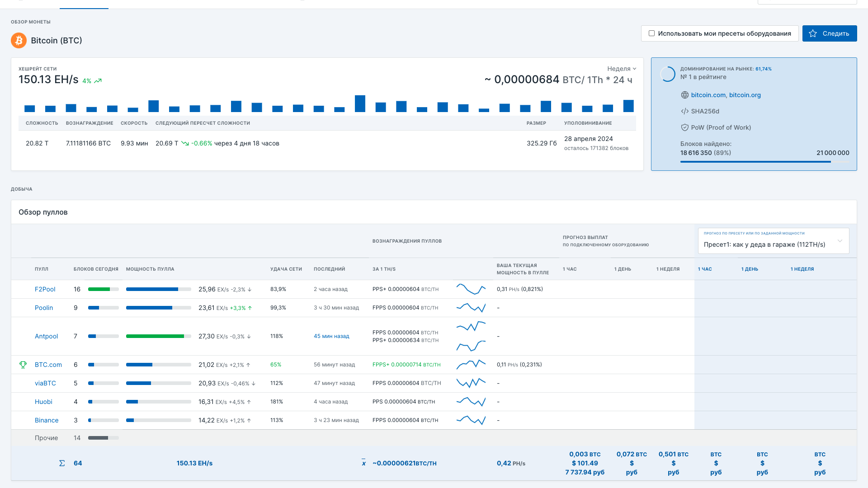Toggle 'Использовать мои пресеты оборудования' checkbox
This screenshot has height=488, width=868.
[651, 33]
